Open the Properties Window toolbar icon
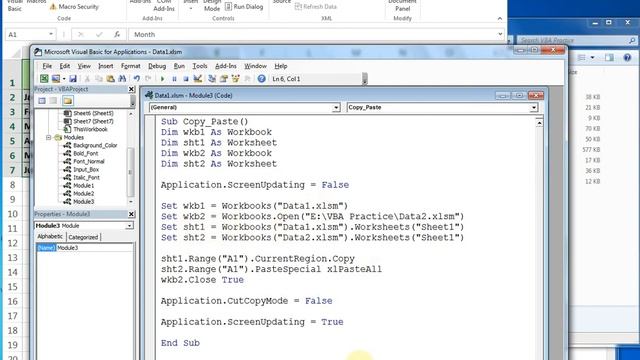This screenshot has width=640, height=360. pyautogui.click(x=224, y=79)
